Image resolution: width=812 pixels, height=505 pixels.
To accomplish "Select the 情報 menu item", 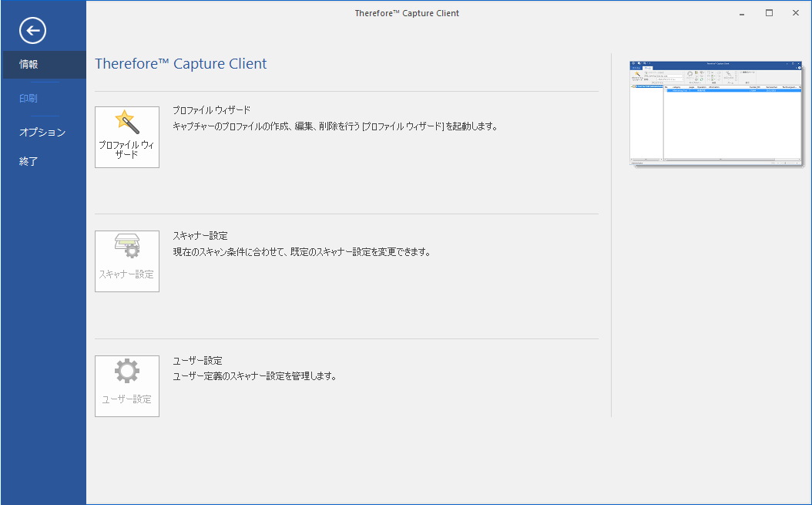I will coord(45,65).
